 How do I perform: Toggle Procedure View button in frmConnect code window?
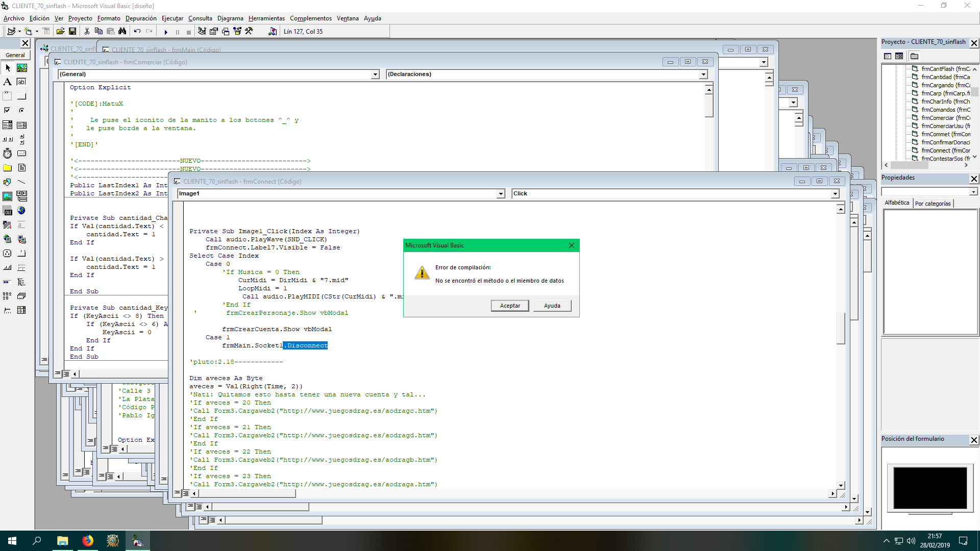coord(177,493)
